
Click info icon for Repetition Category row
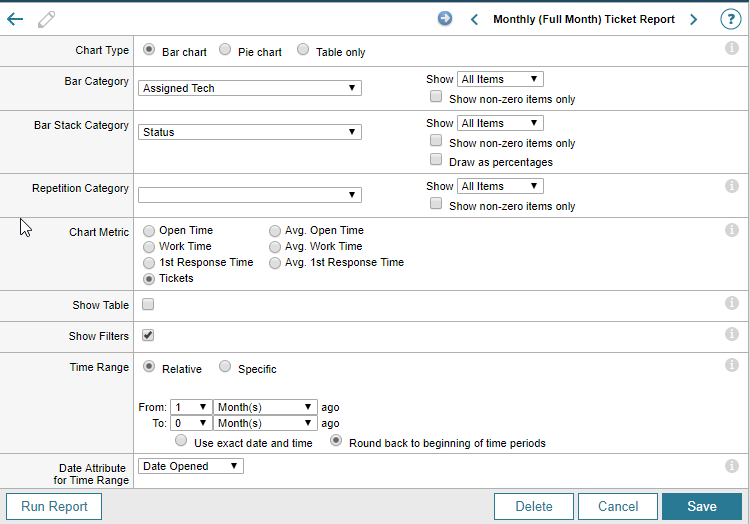pos(731,186)
